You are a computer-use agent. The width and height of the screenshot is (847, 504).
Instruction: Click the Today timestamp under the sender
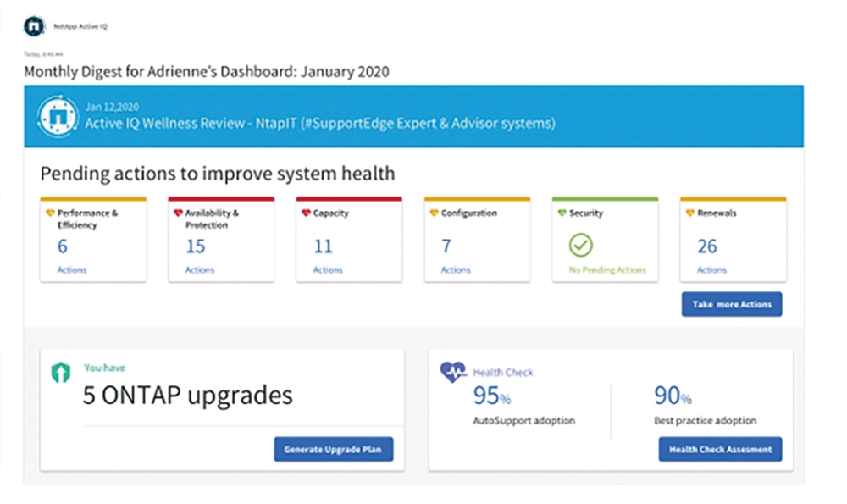click(x=43, y=54)
